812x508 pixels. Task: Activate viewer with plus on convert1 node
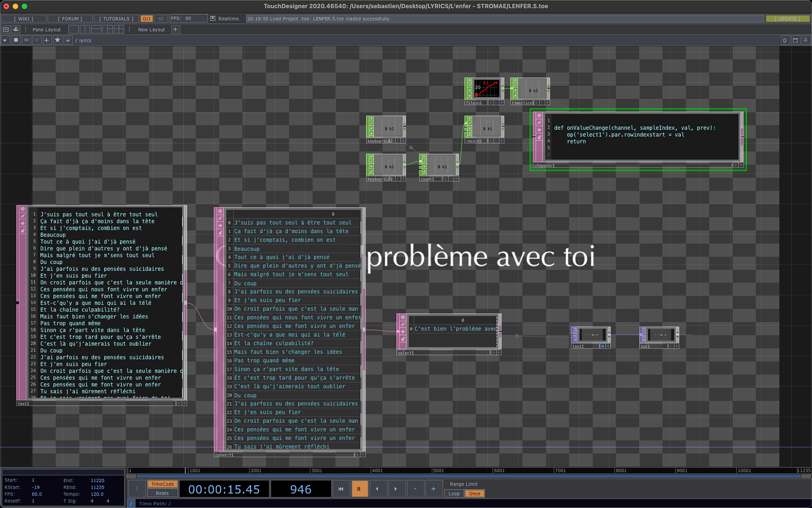363,455
